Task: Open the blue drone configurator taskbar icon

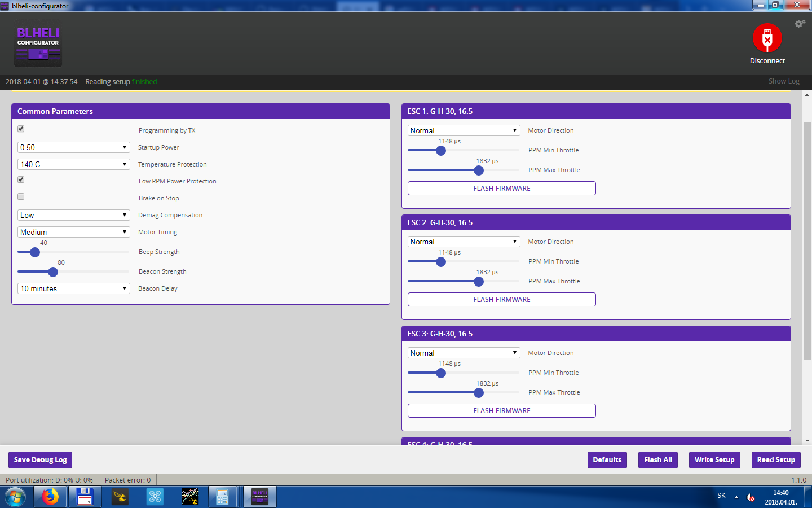Action: (x=155, y=497)
